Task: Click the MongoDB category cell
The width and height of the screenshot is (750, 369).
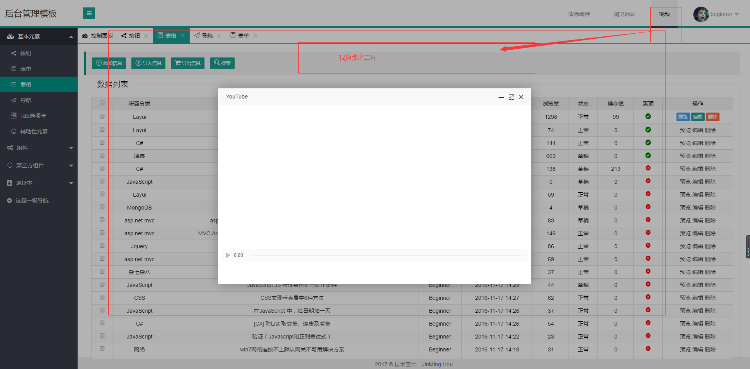Action: [x=139, y=208]
